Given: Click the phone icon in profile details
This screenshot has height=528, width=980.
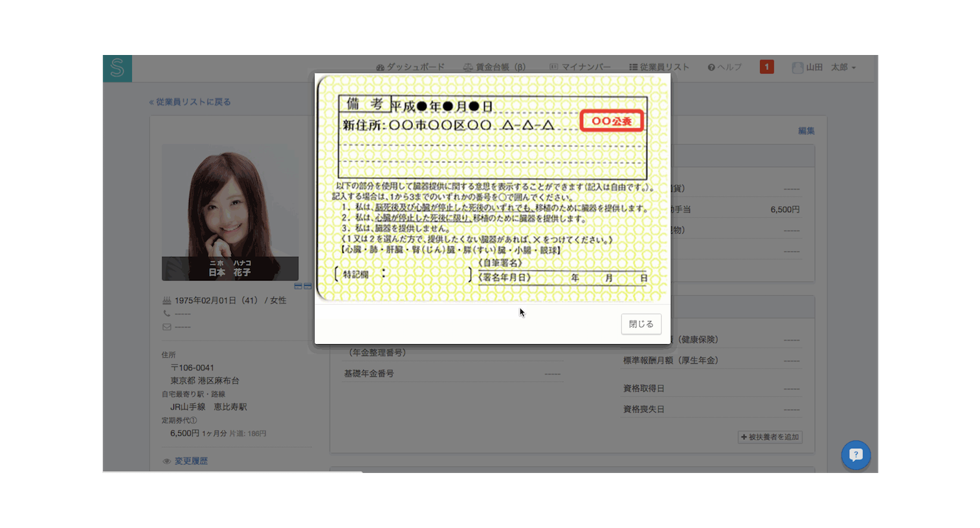Looking at the screenshot, I should click(167, 313).
